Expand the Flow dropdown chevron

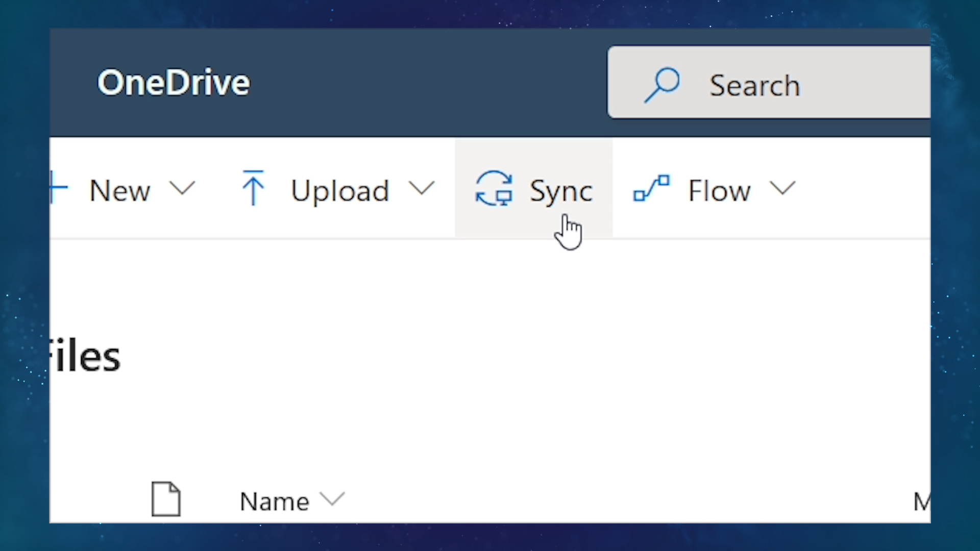click(782, 189)
